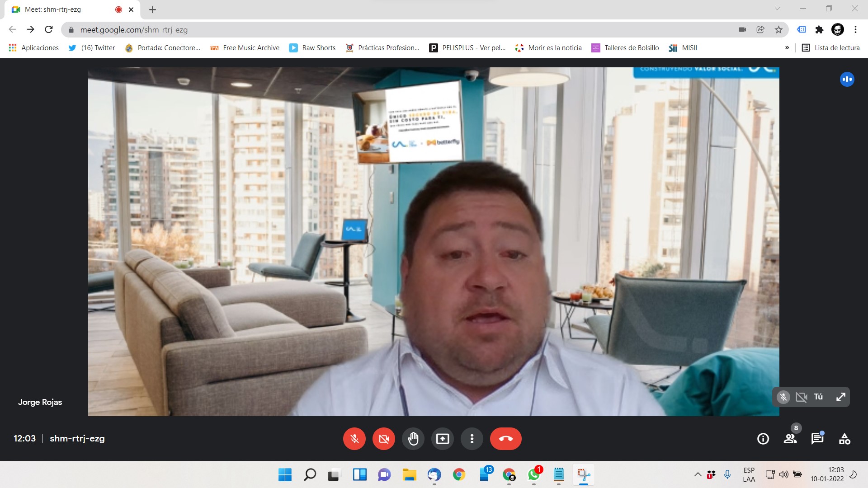
Task: Expand self-view tile with arrows icon
Action: (x=841, y=397)
